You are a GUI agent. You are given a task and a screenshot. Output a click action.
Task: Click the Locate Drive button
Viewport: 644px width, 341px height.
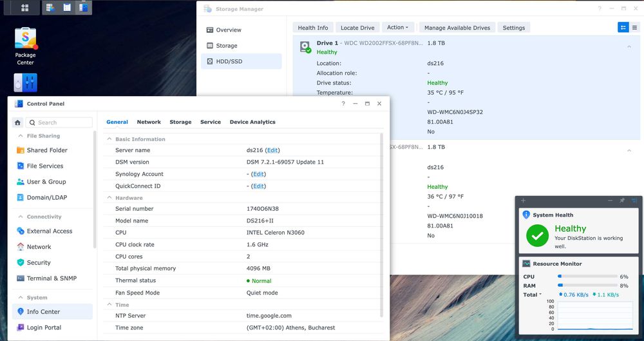click(x=357, y=28)
